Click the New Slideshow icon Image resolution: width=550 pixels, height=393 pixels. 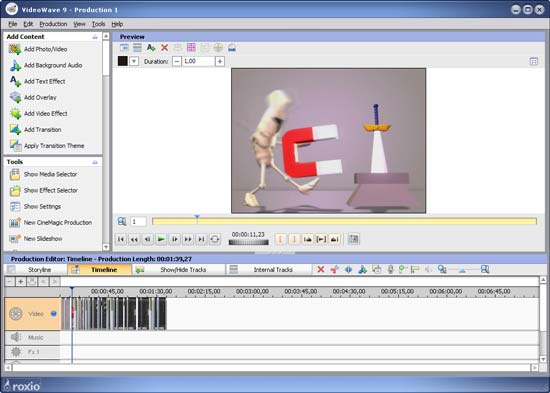tap(15, 239)
